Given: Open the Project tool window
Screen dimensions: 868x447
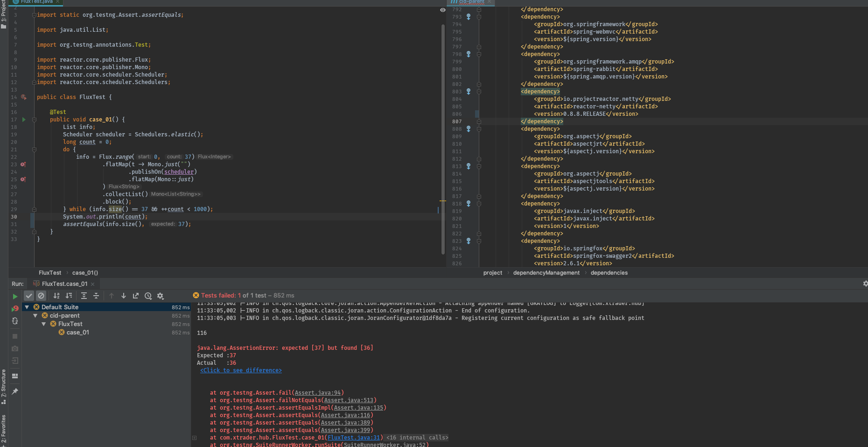Looking at the screenshot, I should coord(4,14).
